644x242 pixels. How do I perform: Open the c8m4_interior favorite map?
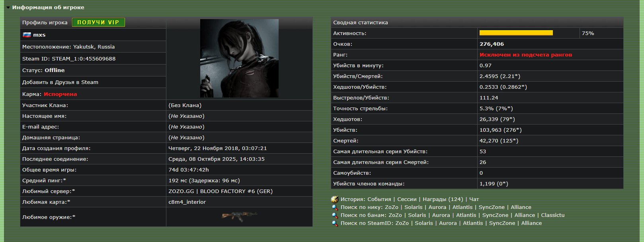[x=187, y=202]
